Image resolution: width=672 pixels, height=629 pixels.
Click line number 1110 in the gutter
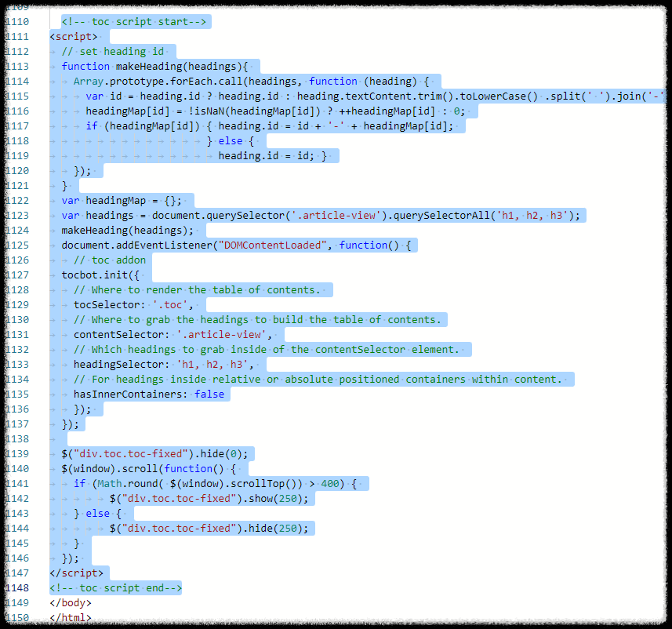coord(17,21)
